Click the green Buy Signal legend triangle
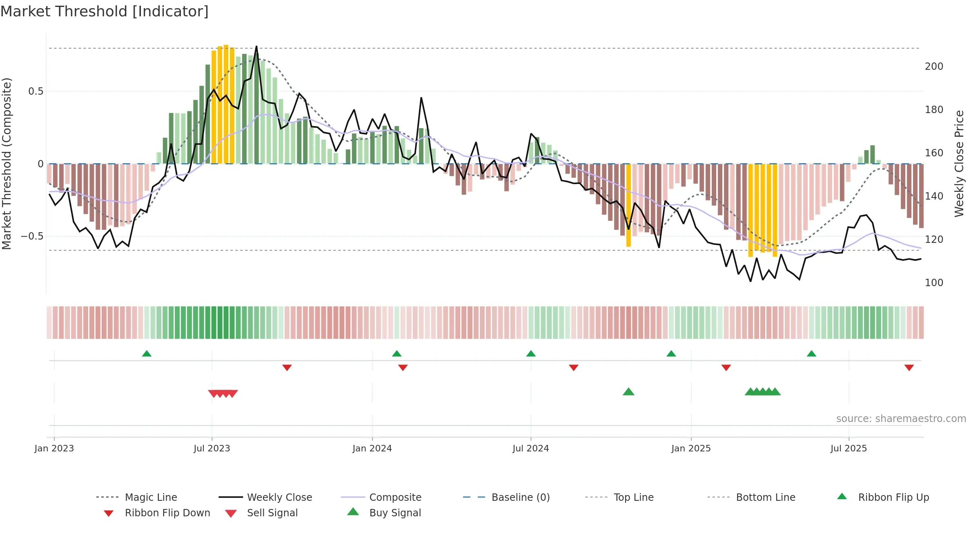Screen dimensions: 980x551 (353, 511)
